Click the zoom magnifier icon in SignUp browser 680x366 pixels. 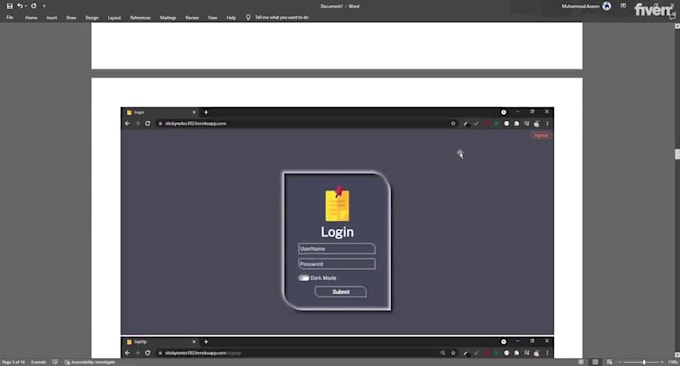point(442,353)
